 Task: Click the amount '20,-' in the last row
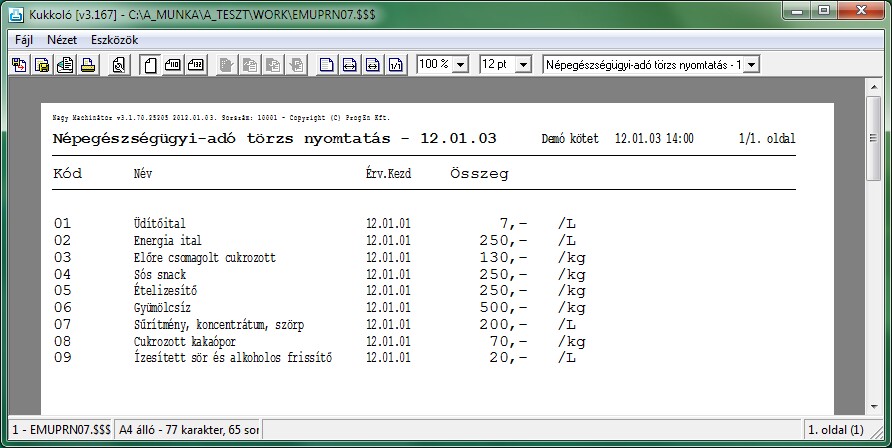(509, 358)
